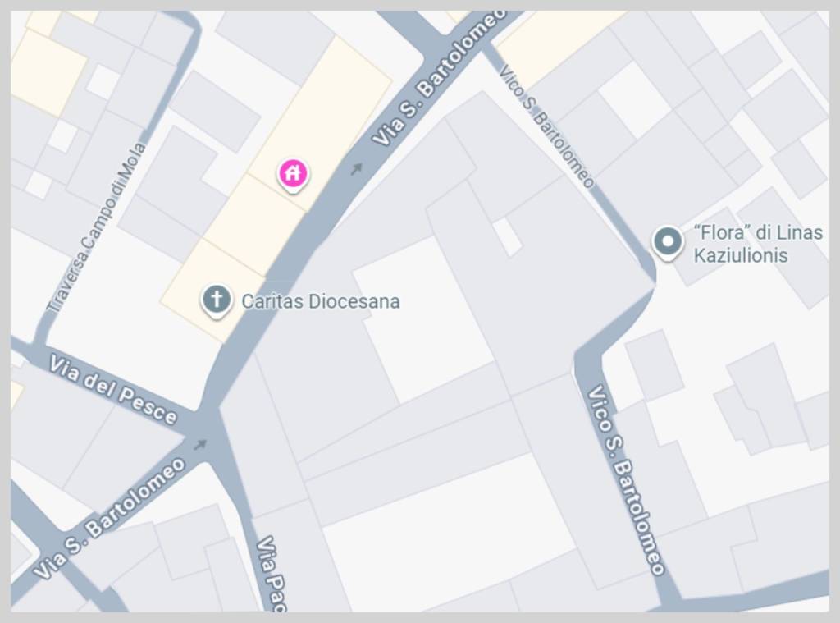840x623 pixels.
Task: Click the yellow building behind Caritas pin
Action: [x=213, y=291]
